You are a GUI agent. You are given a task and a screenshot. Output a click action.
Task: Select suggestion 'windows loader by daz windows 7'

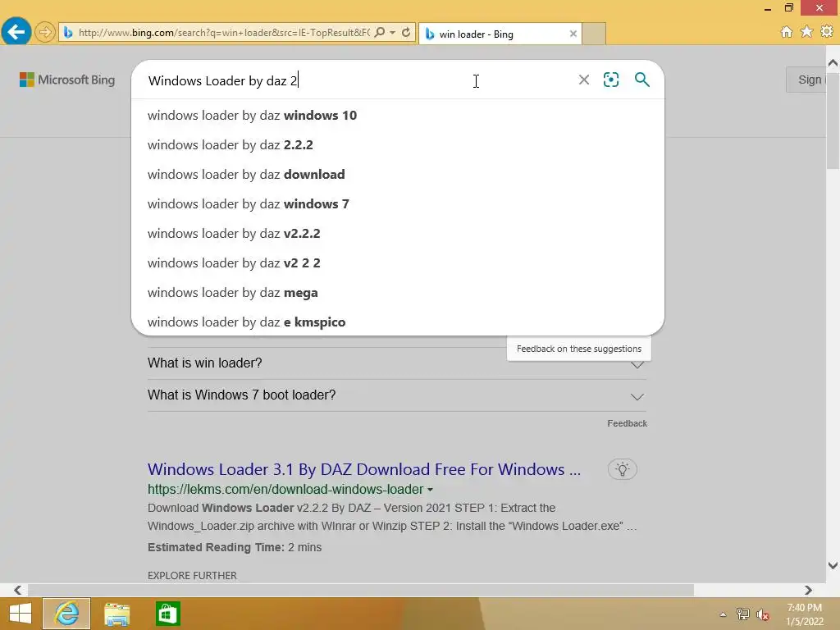398,203
